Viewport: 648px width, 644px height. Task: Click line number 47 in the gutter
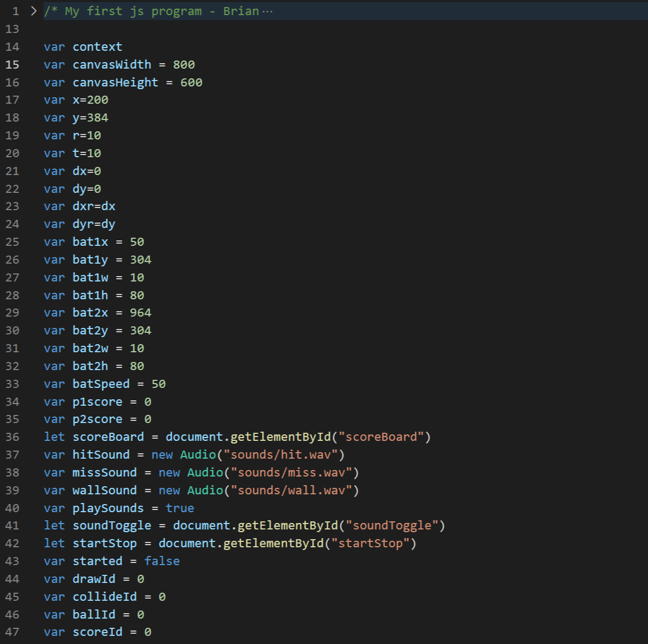click(x=12, y=632)
